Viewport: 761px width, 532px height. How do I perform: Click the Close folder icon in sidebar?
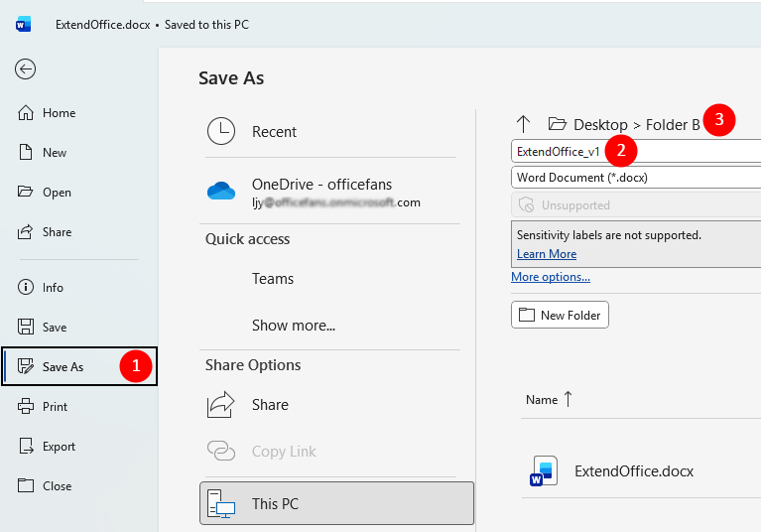[x=26, y=485]
